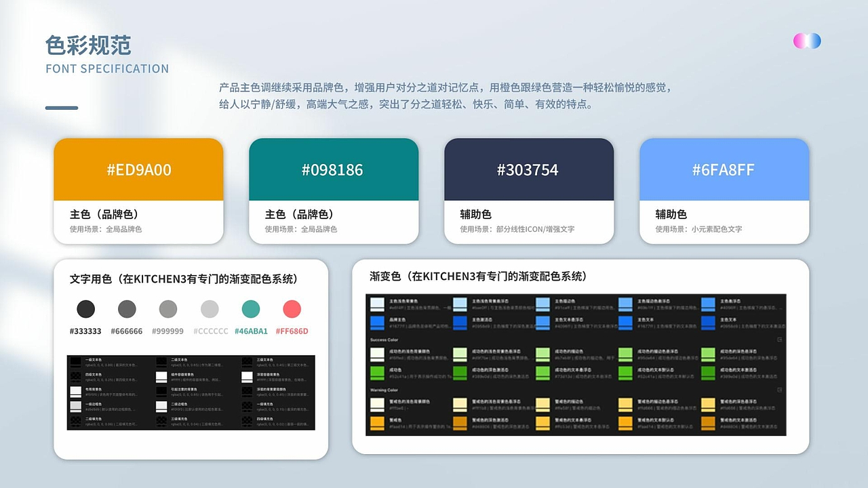Click the #999999 hex label
Screen dimensions: 868x488
168,331
